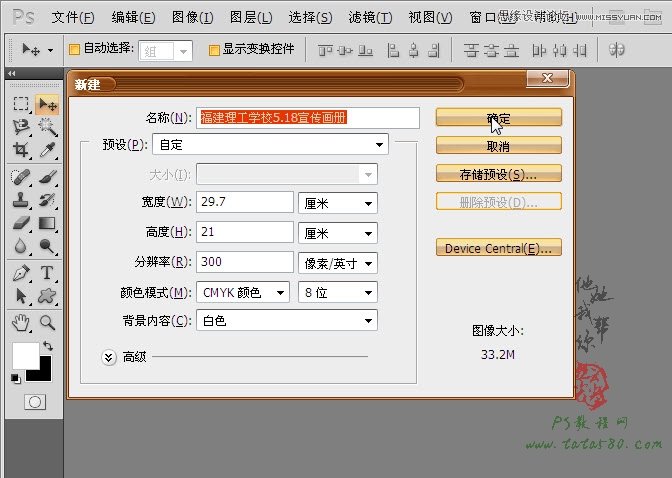Open the 视图 menu
Image resolution: width=672 pixels, height=478 pixels.
point(430,17)
